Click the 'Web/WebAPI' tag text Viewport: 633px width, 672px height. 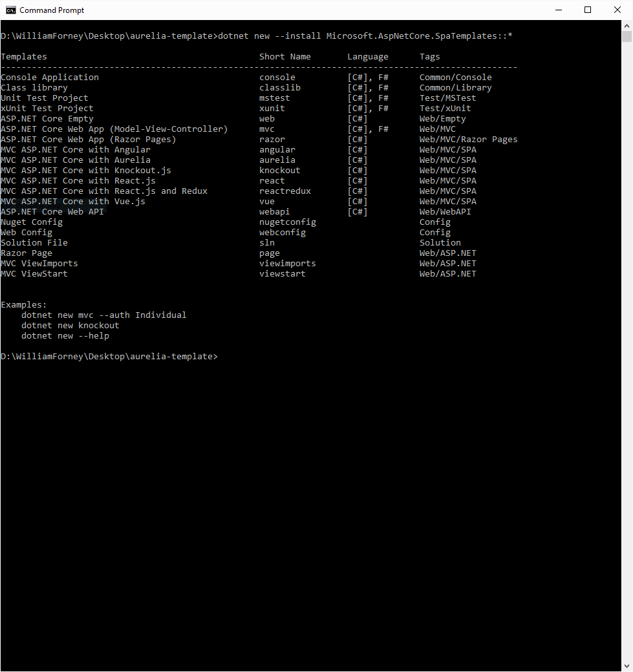pyautogui.click(x=445, y=212)
